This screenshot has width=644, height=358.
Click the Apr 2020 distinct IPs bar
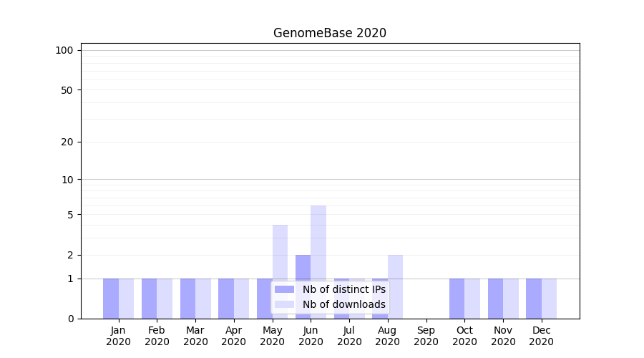pyautogui.click(x=226, y=299)
